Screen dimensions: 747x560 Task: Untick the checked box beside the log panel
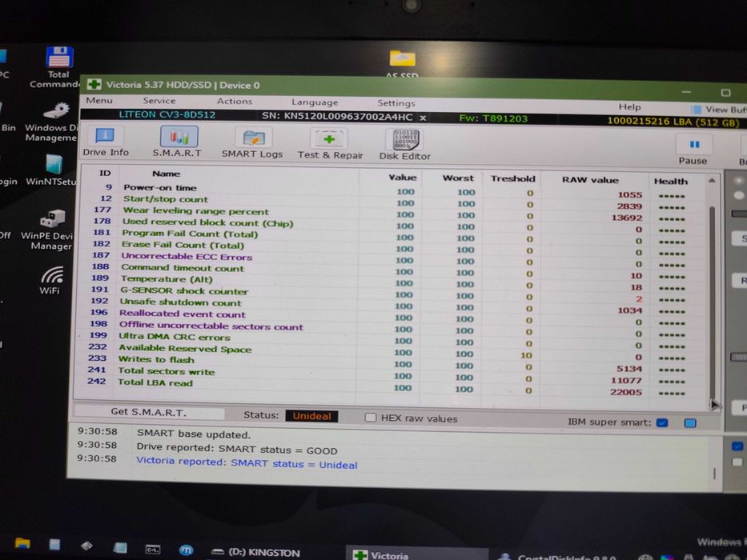pos(737,446)
